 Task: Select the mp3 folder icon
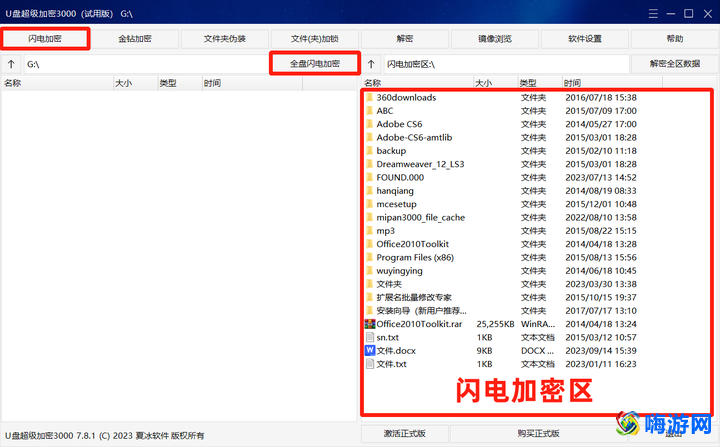(370, 231)
